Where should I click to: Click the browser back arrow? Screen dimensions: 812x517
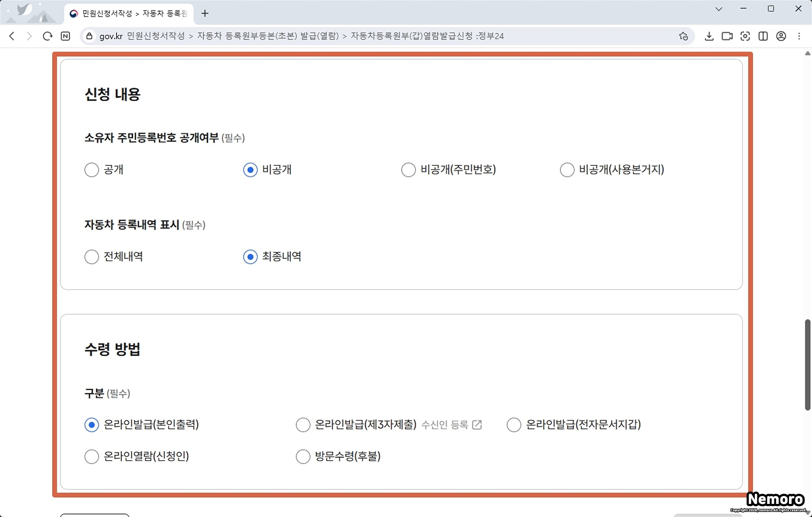coord(12,36)
